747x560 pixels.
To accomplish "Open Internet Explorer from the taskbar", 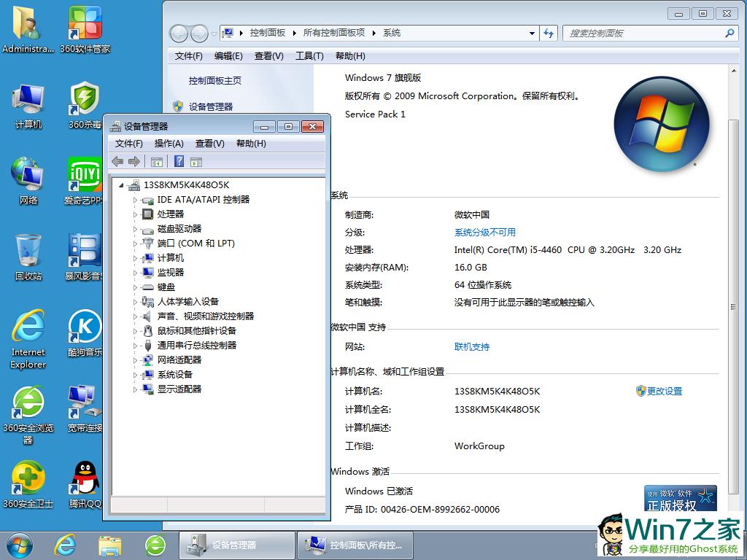I will tap(64, 545).
